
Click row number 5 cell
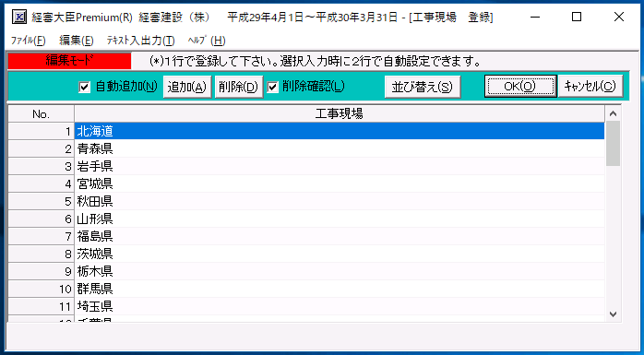(42, 202)
